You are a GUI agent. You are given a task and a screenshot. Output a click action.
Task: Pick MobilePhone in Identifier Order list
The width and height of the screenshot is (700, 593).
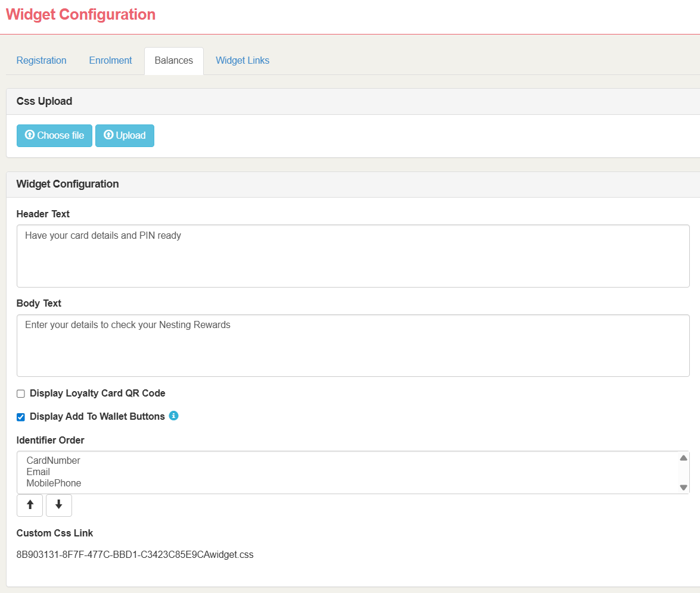tap(54, 483)
